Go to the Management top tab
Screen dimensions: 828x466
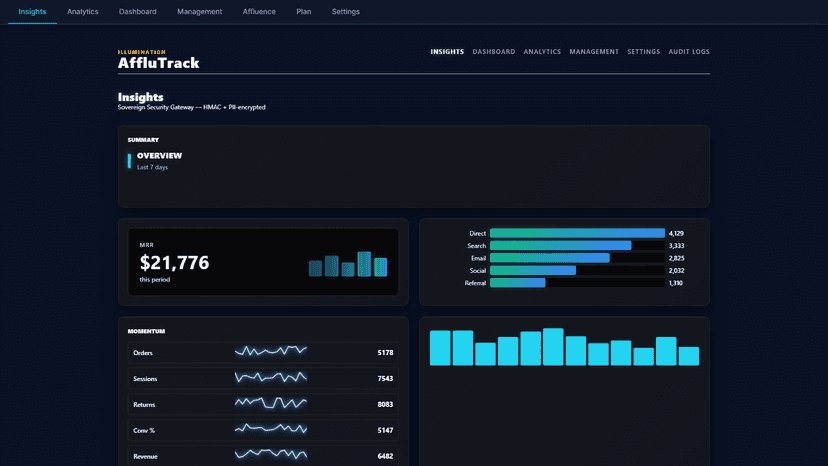[x=200, y=12]
